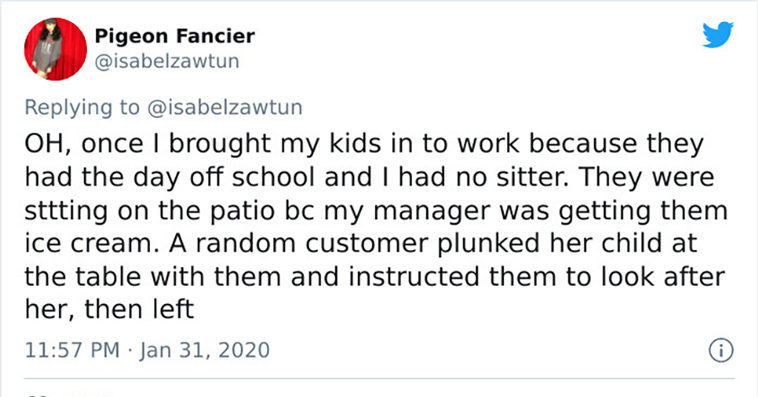Select the tweet line about no sitter

369,177
